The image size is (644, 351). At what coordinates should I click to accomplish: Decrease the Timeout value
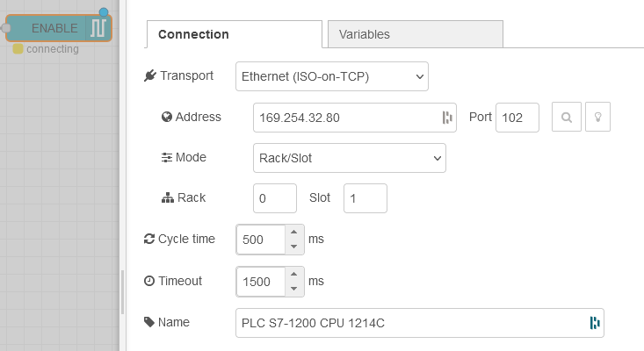tap(294, 288)
